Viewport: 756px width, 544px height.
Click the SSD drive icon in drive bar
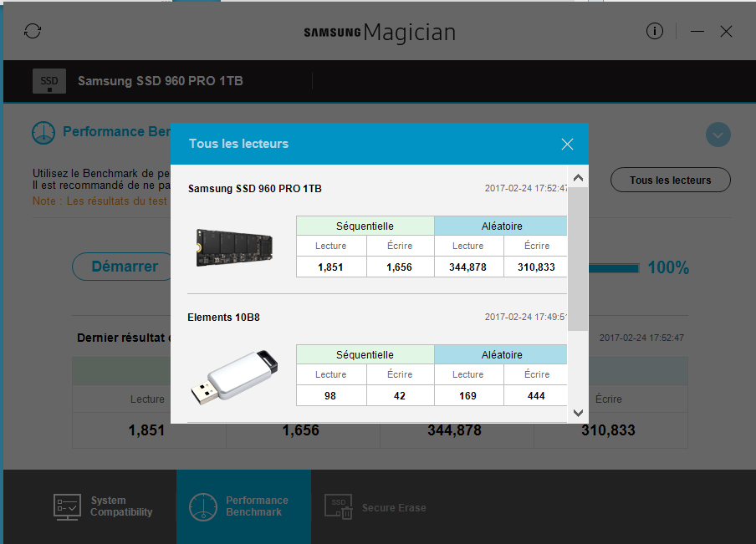tap(49, 81)
